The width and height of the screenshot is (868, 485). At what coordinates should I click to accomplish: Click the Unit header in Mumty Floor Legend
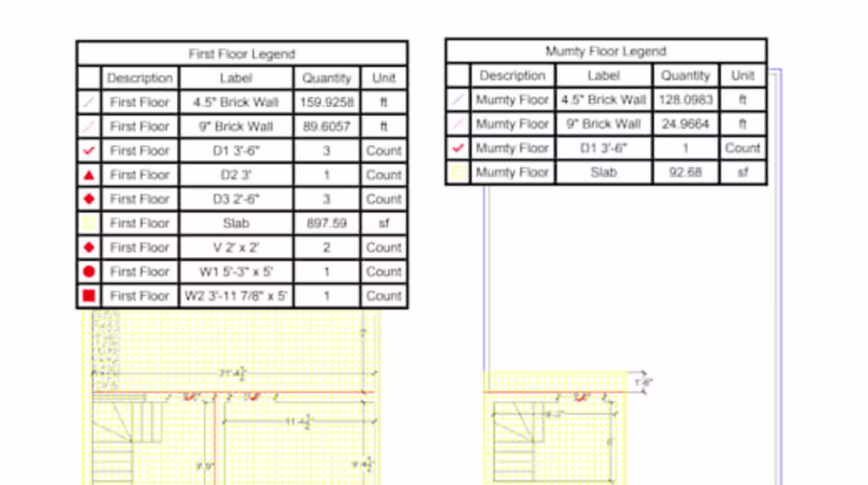point(743,76)
